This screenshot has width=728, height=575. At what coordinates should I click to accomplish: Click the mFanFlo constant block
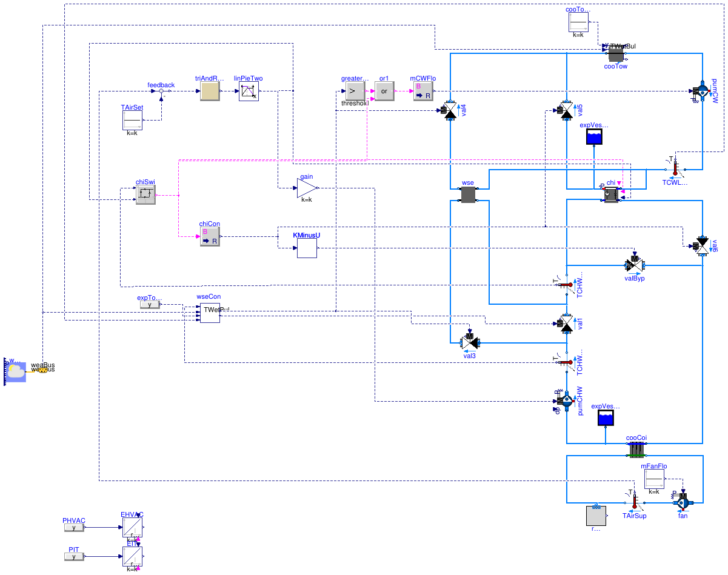point(655,480)
